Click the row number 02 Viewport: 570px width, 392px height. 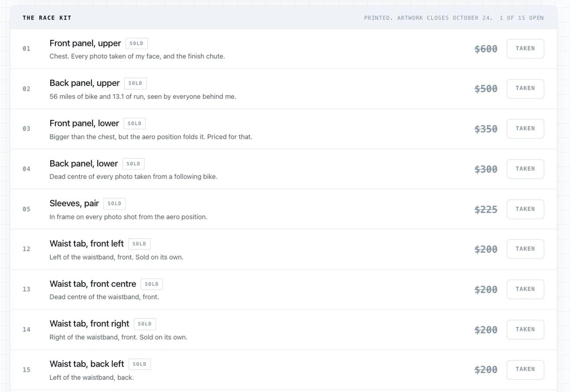[26, 89]
